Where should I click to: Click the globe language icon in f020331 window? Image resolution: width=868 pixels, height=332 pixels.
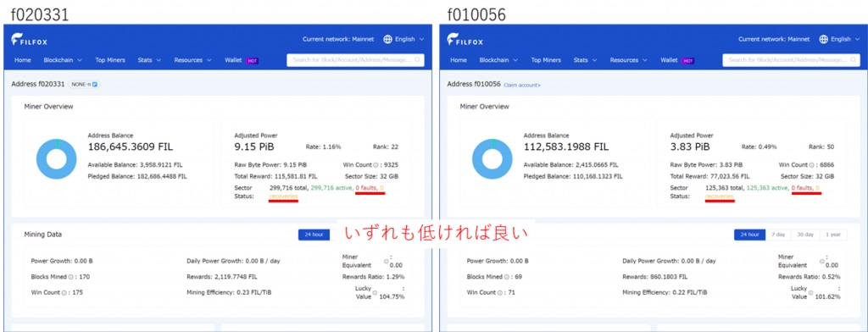(x=387, y=39)
